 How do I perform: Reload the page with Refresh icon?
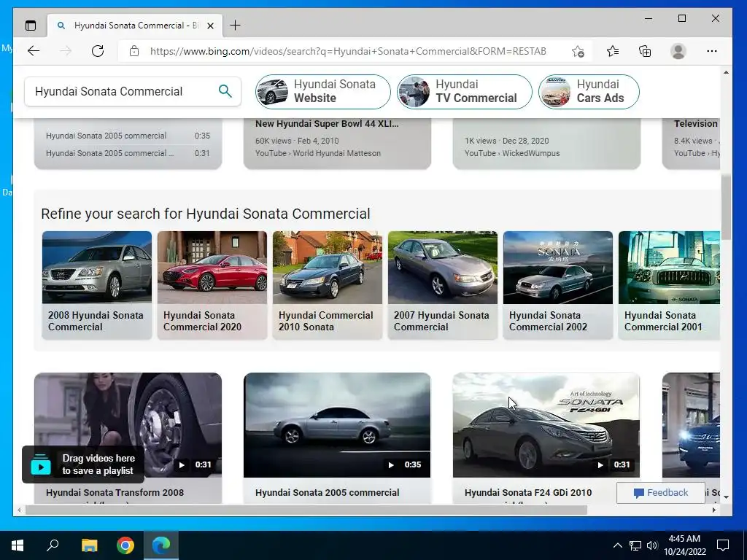[x=98, y=51]
